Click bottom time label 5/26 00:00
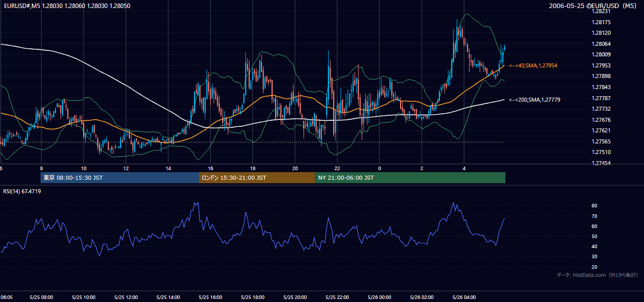Viewport: 644px width, 302px height. (x=379, y=297)
